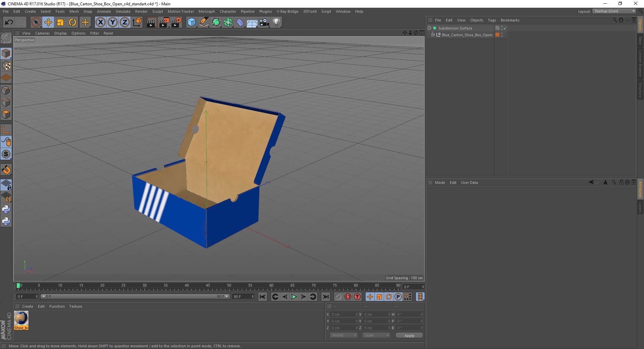
Task: Toggle Snap enable magnet icon
Action: [x=6, y=170]
